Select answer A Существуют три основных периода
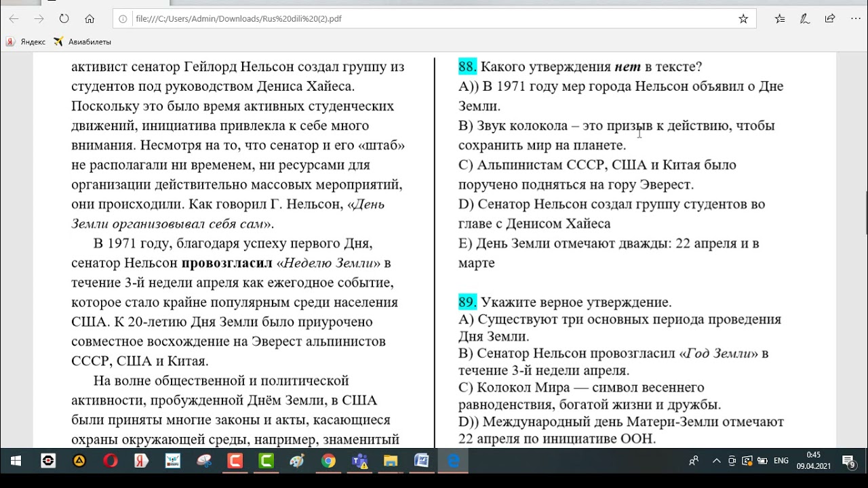This screenshot has height=488, width=868. pyautogui.click(x=620, y=328)
